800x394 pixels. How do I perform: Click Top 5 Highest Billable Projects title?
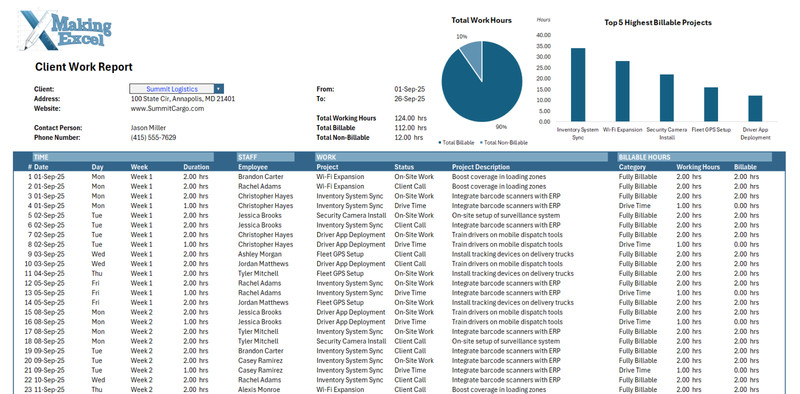click(658, 22)
